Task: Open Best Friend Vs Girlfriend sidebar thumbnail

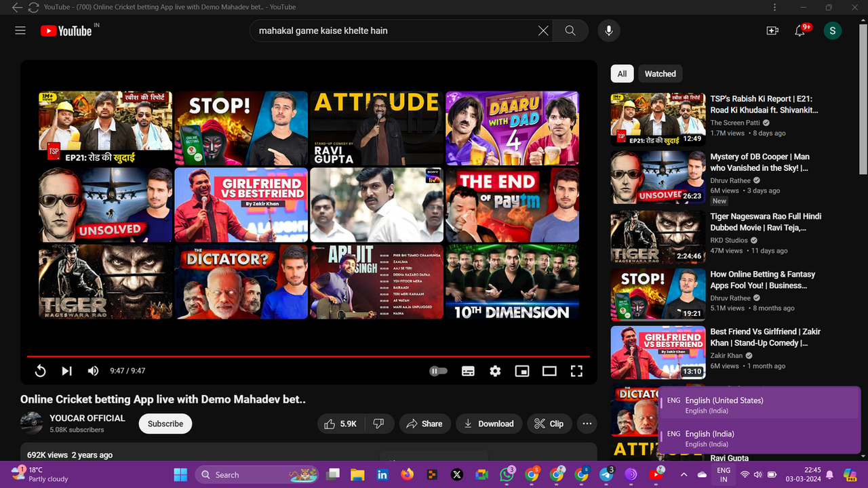Action: coord(658,352)
